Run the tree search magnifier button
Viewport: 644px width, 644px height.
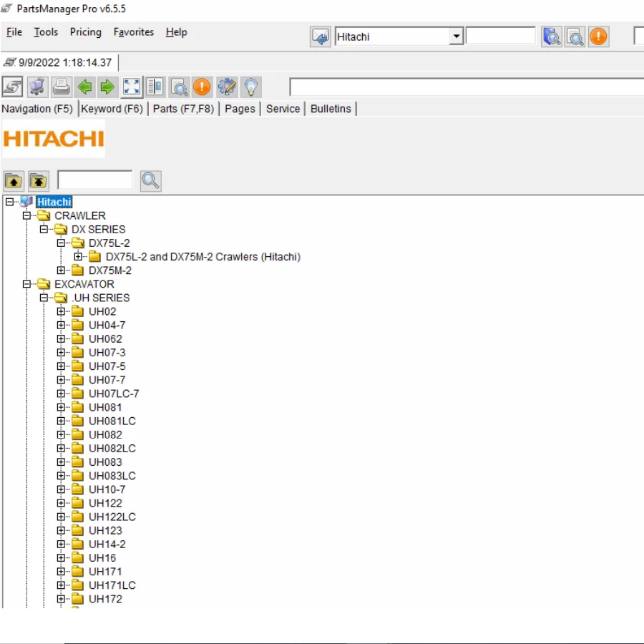click(150, 180)
